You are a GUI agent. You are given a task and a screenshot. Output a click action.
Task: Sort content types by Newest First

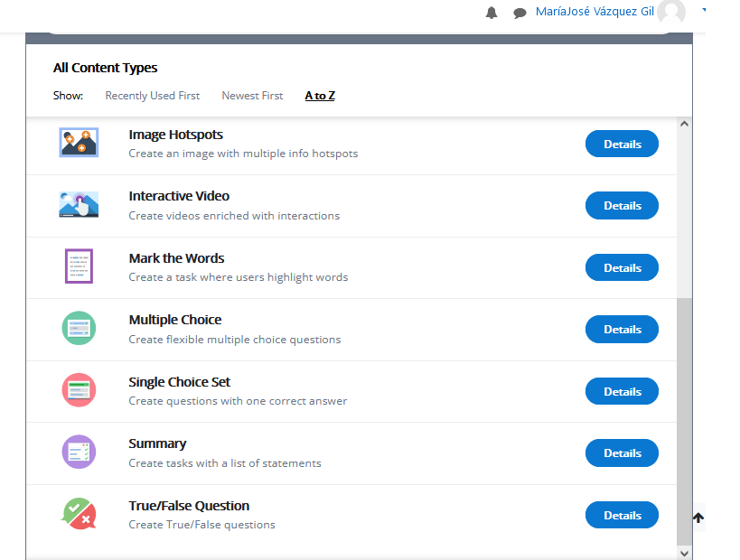252,96
